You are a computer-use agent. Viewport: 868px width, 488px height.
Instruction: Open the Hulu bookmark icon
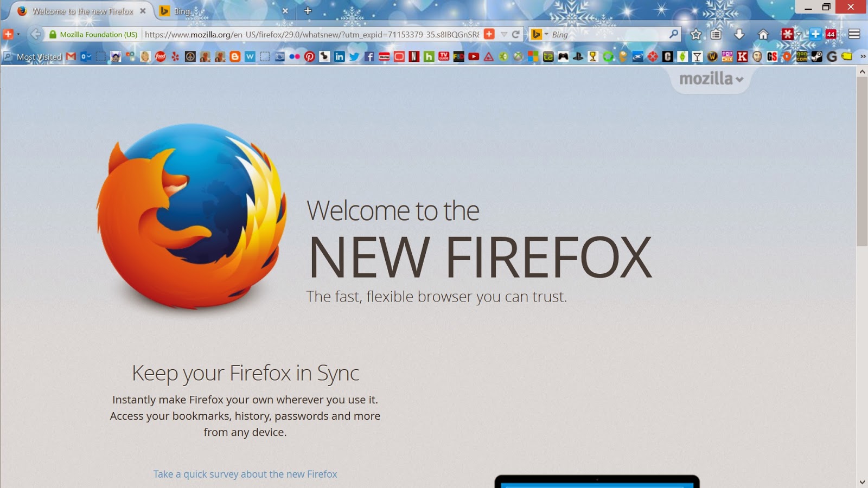click(429, 56)
